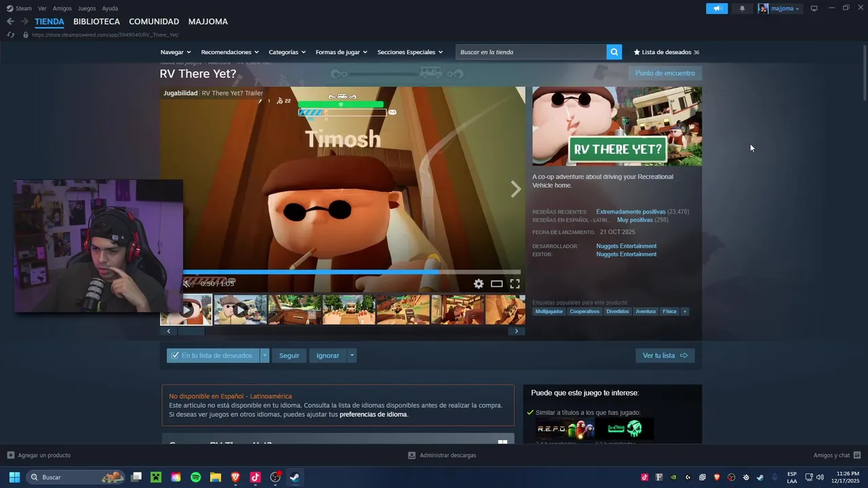Open the Windows Start menu

[14, 477]
